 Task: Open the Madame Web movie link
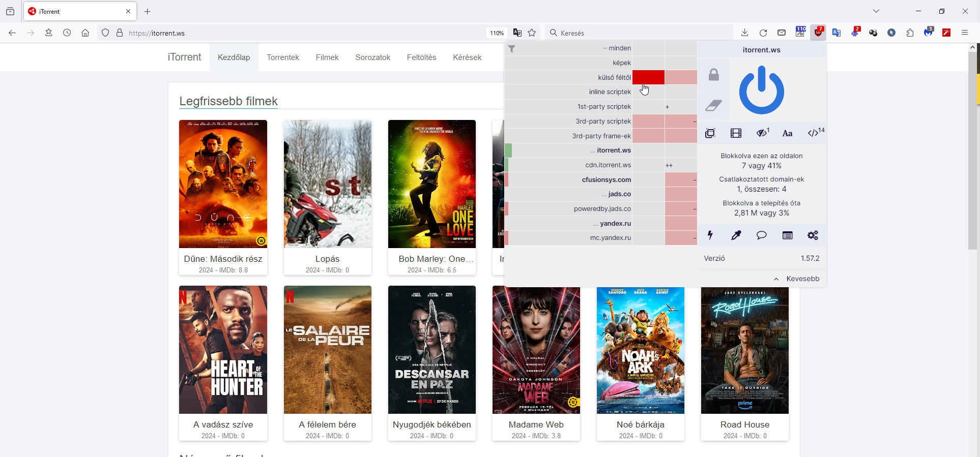536,424
